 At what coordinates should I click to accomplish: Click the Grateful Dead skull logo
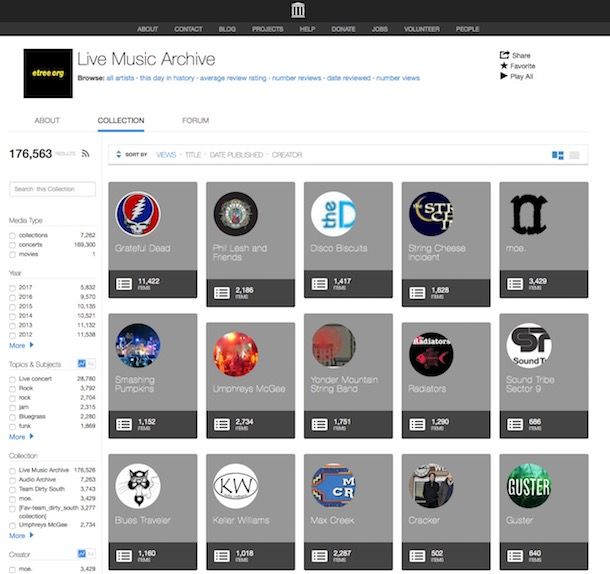coord(138,214)
